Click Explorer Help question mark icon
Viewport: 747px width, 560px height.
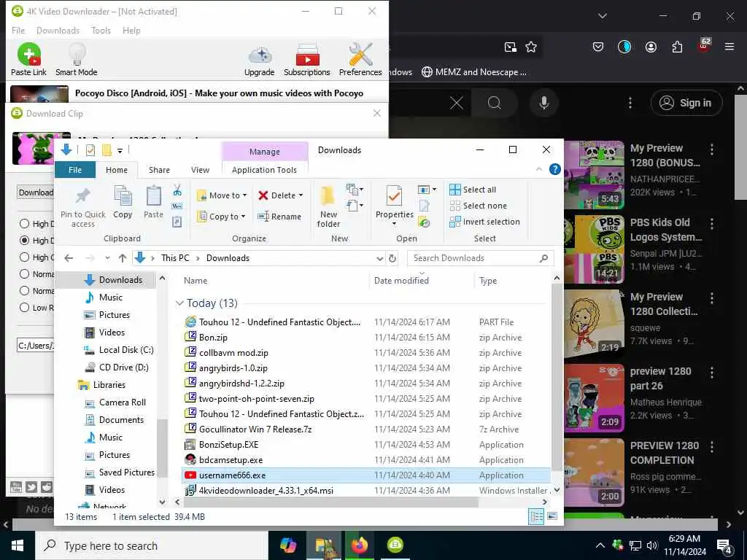click(554, 169)
